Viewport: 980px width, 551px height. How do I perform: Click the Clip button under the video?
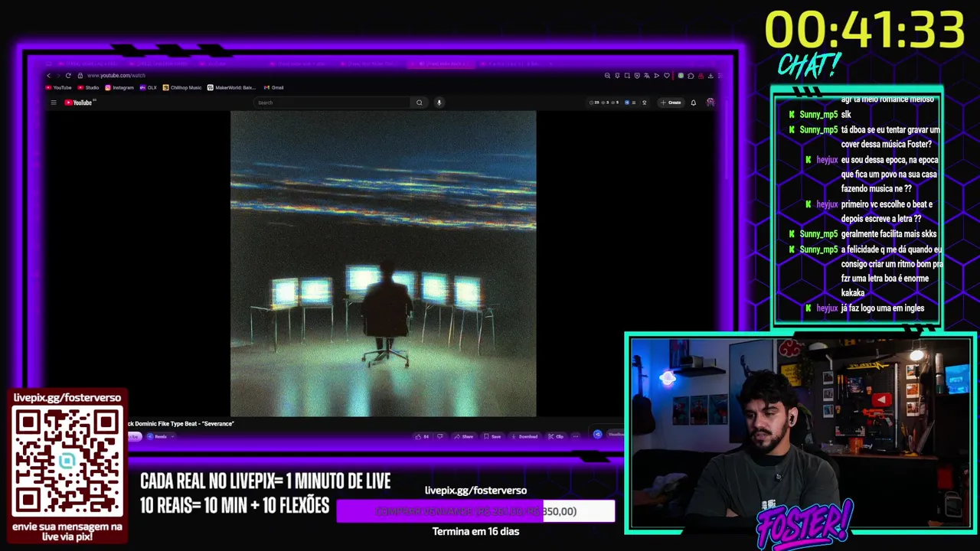(556, 436)
